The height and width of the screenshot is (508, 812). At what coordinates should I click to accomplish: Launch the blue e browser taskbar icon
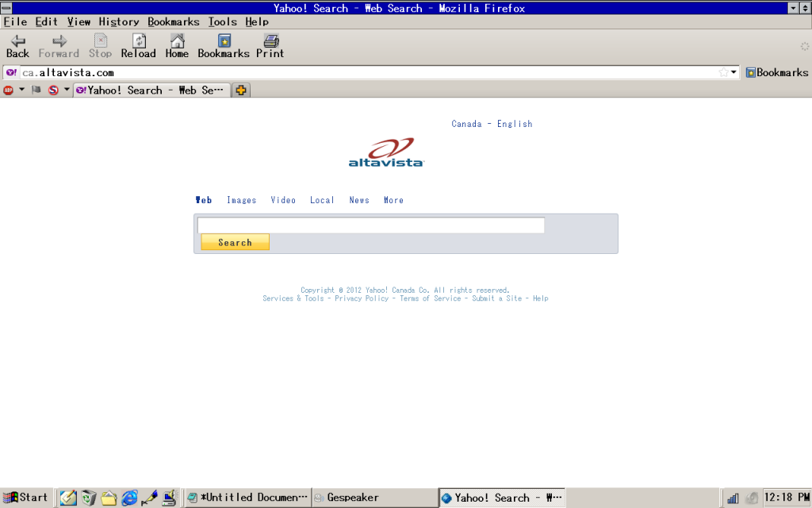pyautogui.click(x=129, y=498)
